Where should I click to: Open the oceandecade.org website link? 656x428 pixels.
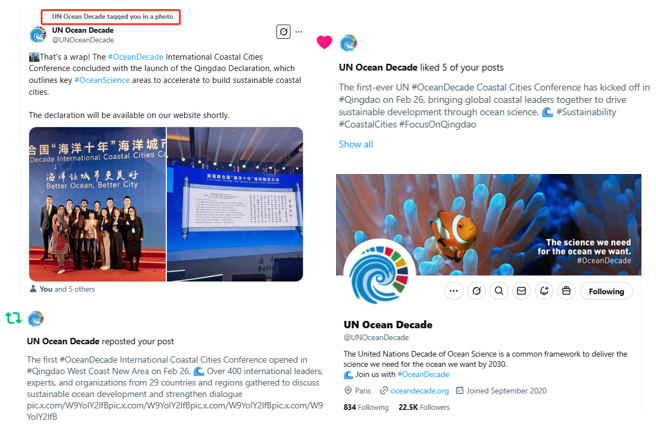(420, 391)
